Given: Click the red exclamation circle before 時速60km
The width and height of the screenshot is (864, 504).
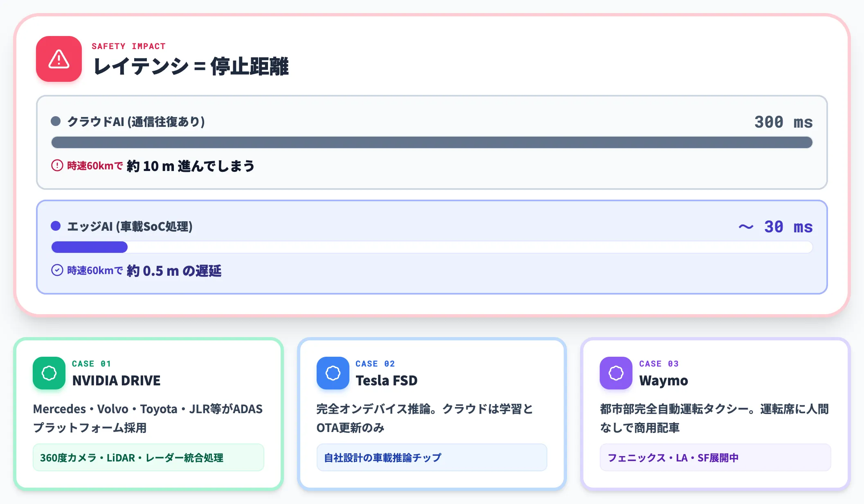Looking at the screenshot, I should [57, 166].
